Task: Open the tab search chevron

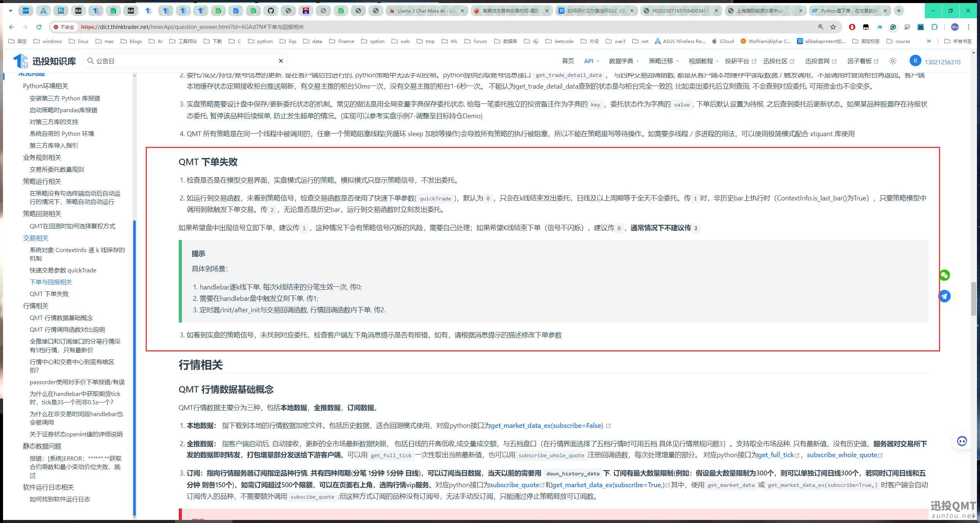Action: 10,11
